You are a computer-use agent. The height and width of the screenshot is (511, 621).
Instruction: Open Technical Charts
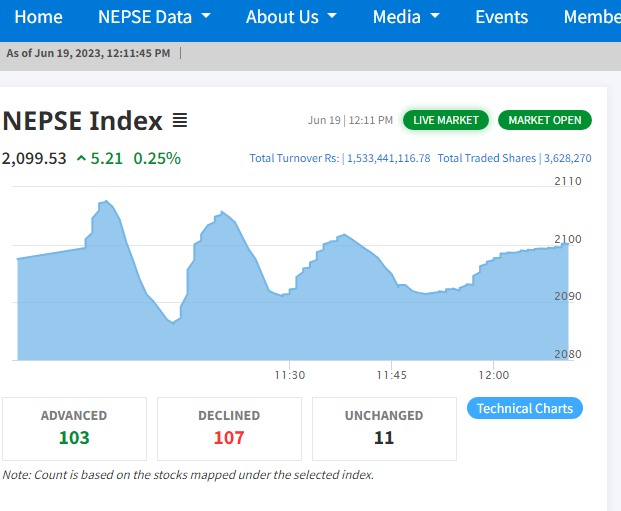click(x=525, y=408)
